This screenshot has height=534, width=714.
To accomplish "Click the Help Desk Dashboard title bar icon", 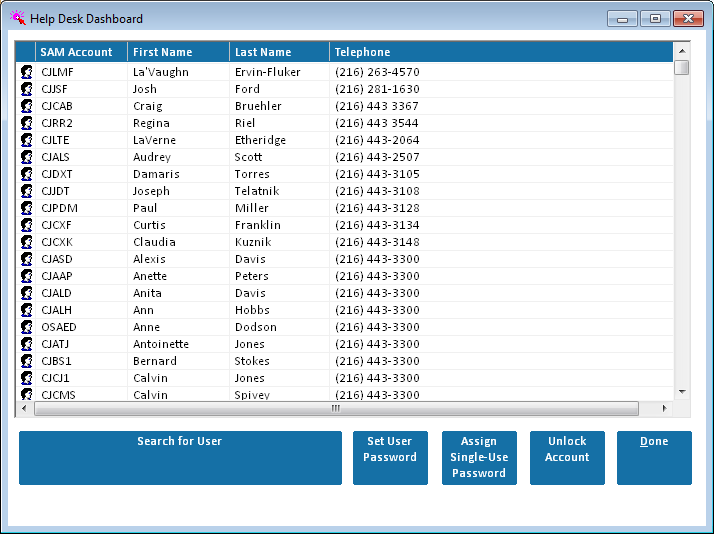I will [x=17, y=18].
